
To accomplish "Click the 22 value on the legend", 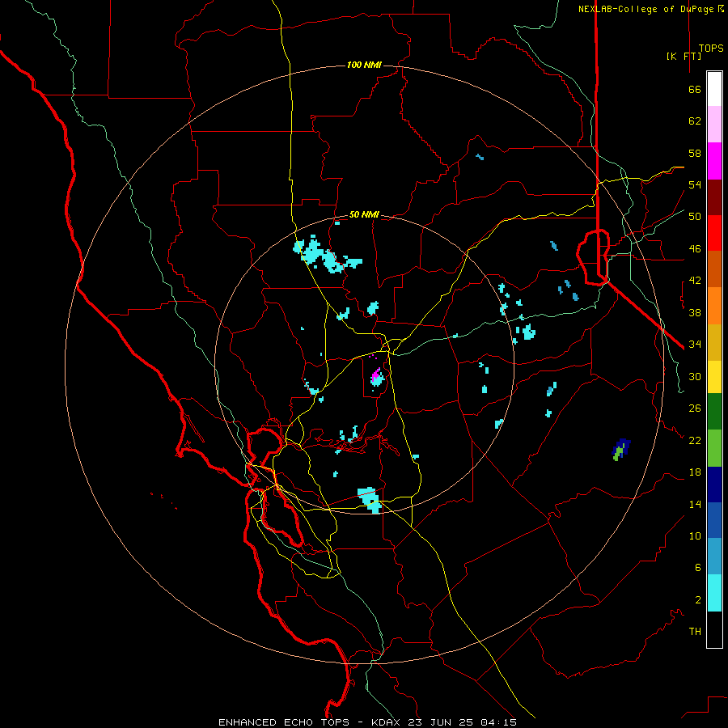I will [695, 440].
